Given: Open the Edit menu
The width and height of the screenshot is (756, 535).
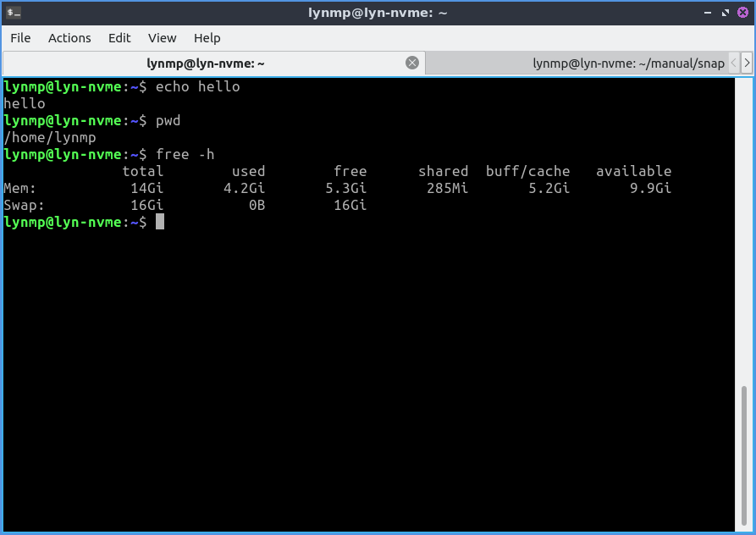Looking at the screenshot, I should [x=119, y=38].
